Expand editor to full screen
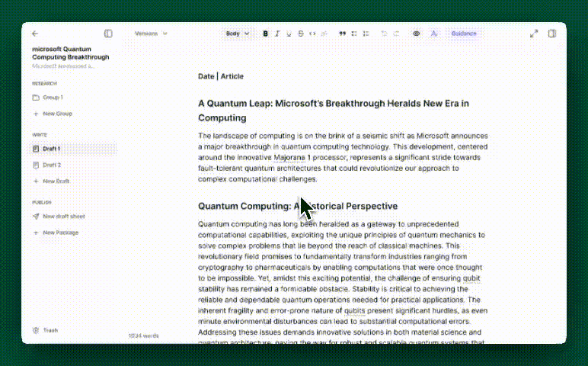 534,34
